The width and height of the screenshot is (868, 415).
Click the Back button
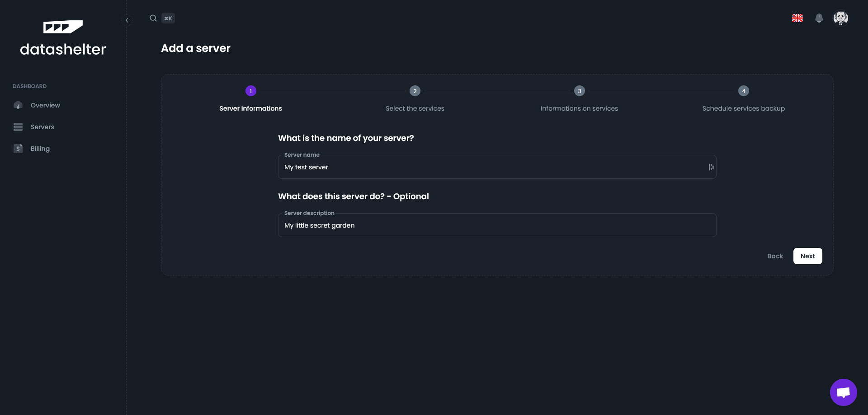(775, 256)
